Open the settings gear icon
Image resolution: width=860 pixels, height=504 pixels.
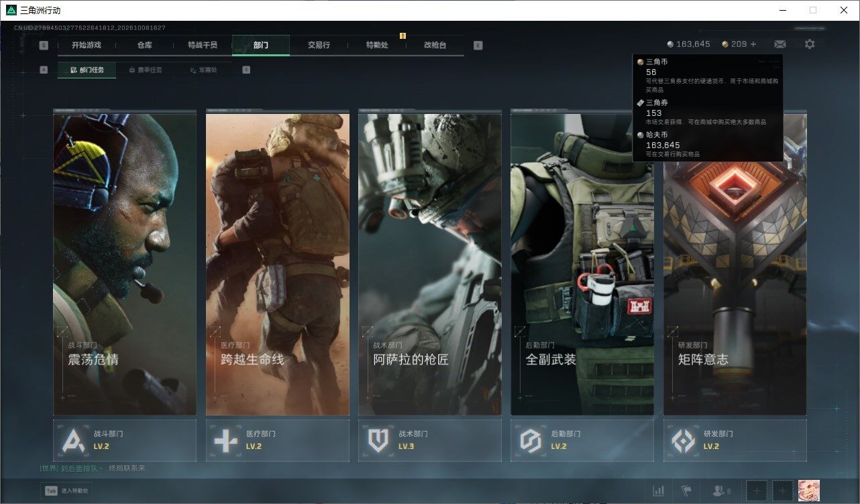[x=810, y=44]
